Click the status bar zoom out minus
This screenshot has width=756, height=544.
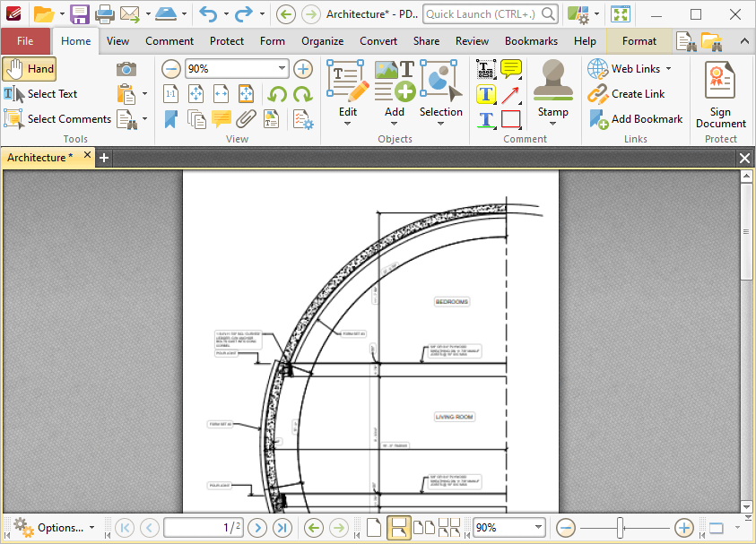(566, 528)
